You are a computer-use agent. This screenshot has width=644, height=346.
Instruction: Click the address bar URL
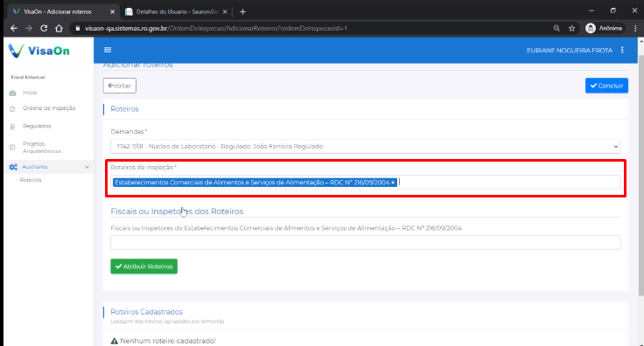pyautogui.click(x=215, y=28)
